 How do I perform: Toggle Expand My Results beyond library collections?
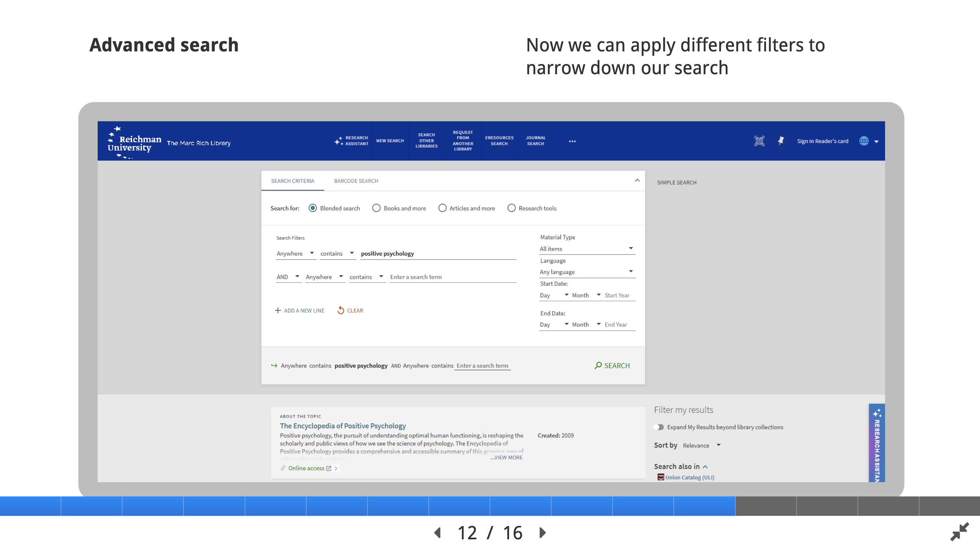(658, 427)
